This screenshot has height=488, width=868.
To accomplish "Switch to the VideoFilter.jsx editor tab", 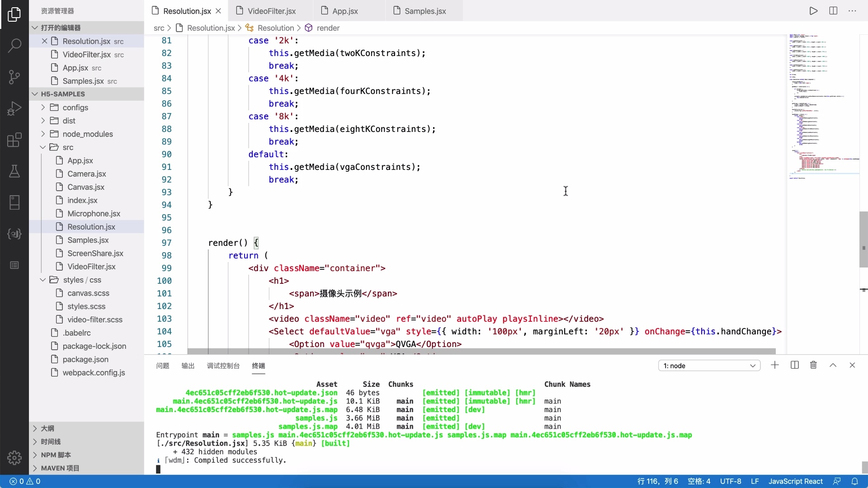I will coord(271,11).
